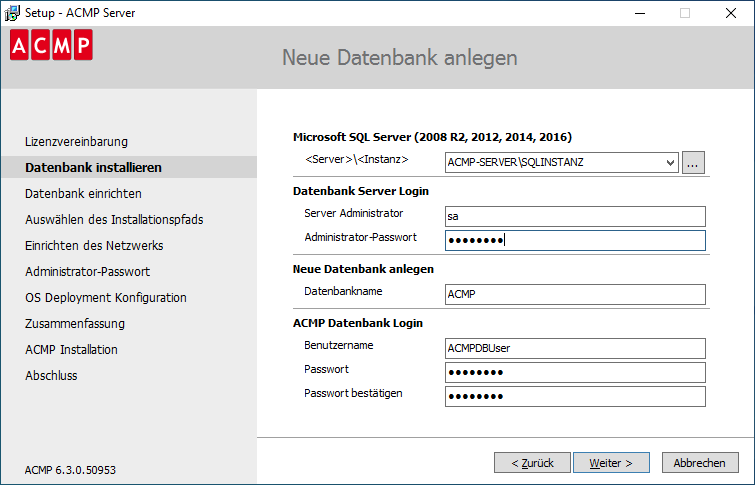Viewport: 755px width, 485px height.
Task: Click the 'Datenbank Server Login' heading
Action: (x=361, y=191)
